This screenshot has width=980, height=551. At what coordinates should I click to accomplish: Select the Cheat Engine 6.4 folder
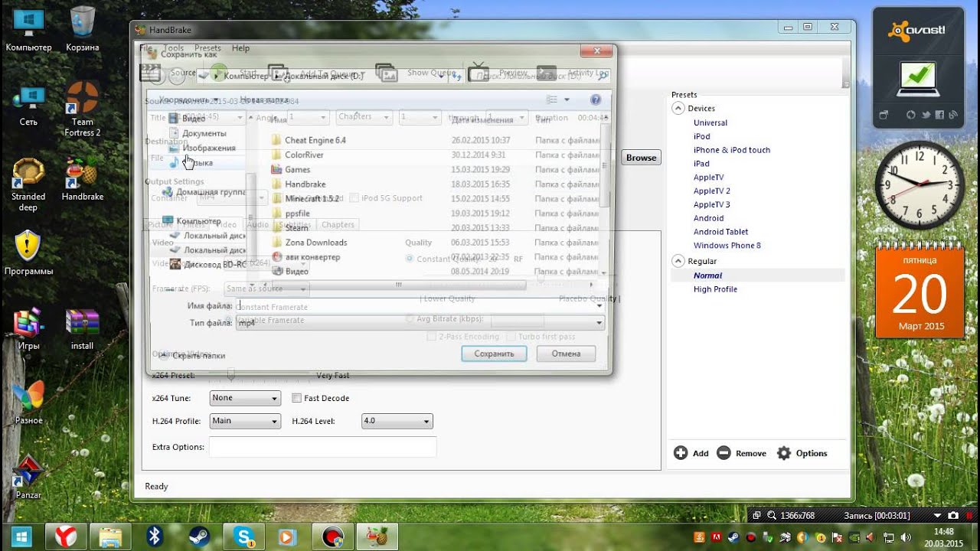(315, 140)
